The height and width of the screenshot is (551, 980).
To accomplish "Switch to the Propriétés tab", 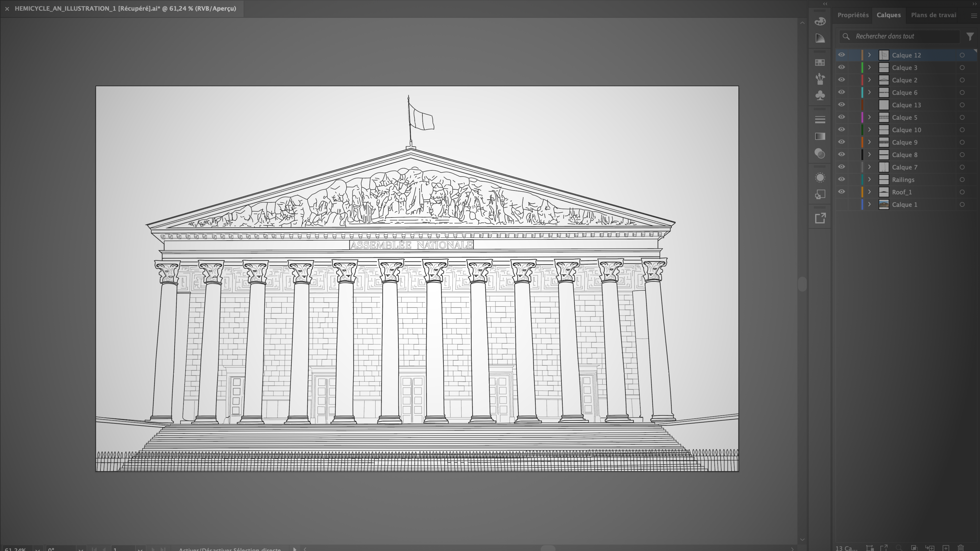I will 853,15.
